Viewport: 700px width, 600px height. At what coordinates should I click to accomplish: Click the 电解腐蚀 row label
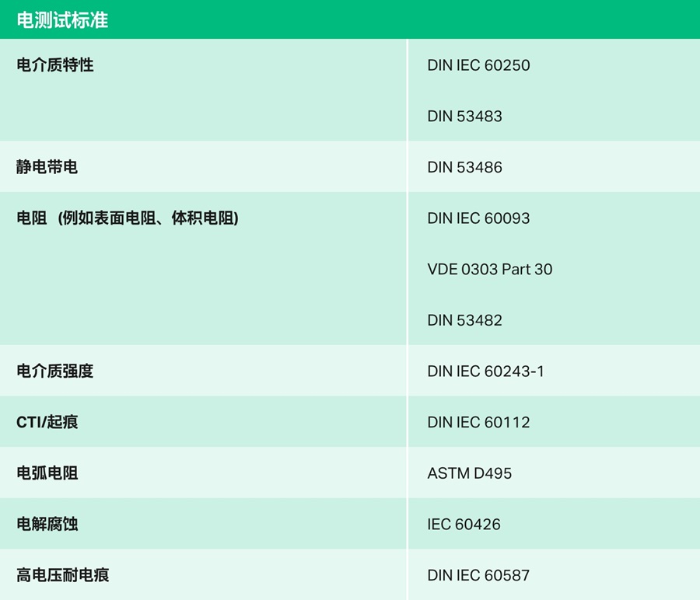(x=47, y=525)
